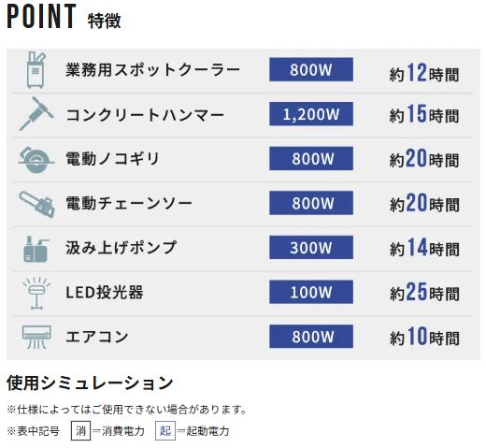The width and height of the screenshot is (486, 448).
Task: Click the 電動ノコギリ label
Action: coord(112,158)
